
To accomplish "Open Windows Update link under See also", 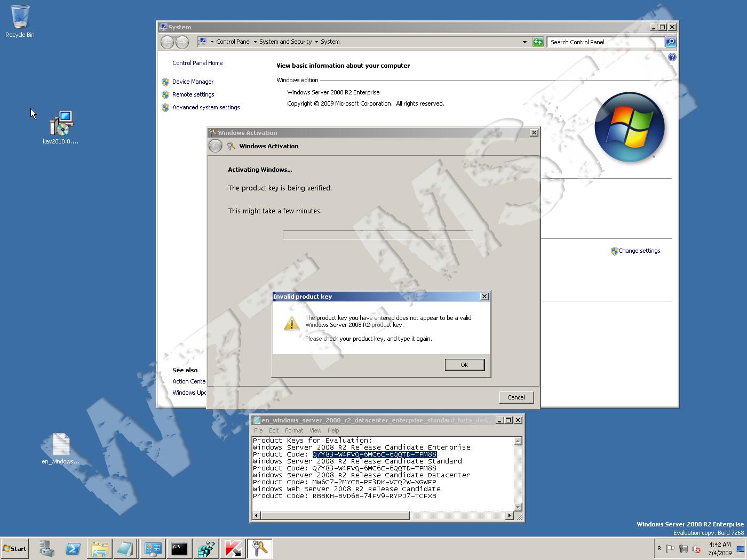I will pyautogui.click(x=189, y=393).
